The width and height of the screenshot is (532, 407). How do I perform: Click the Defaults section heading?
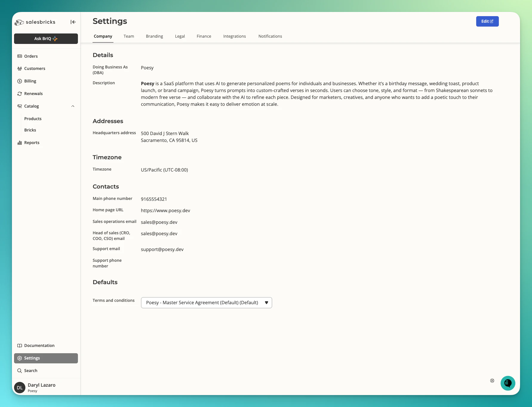point(105,282)
